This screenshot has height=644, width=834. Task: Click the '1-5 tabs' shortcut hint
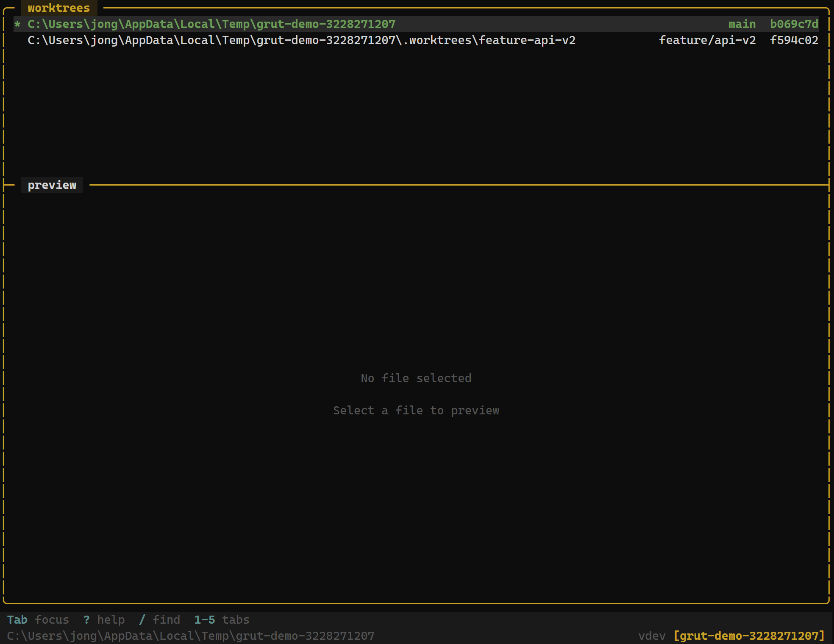(222, 619)
